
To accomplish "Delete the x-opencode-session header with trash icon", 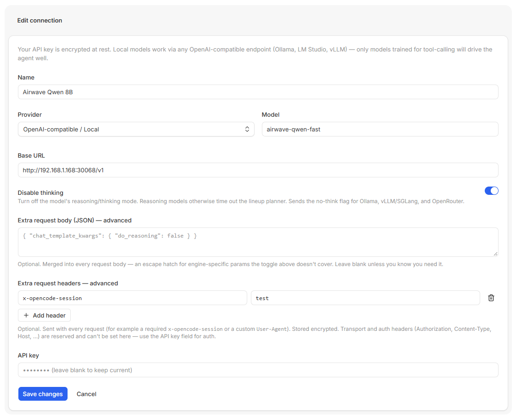I will point(491,298).
